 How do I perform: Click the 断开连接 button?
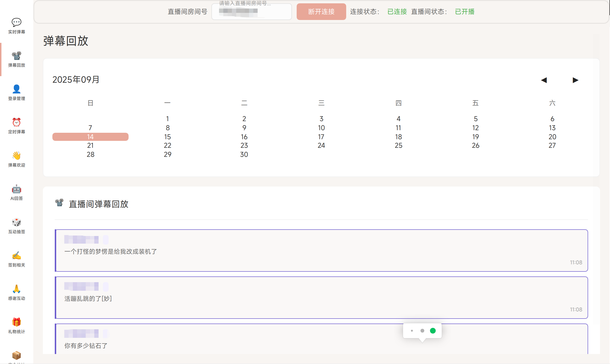(x=321, y=11)
